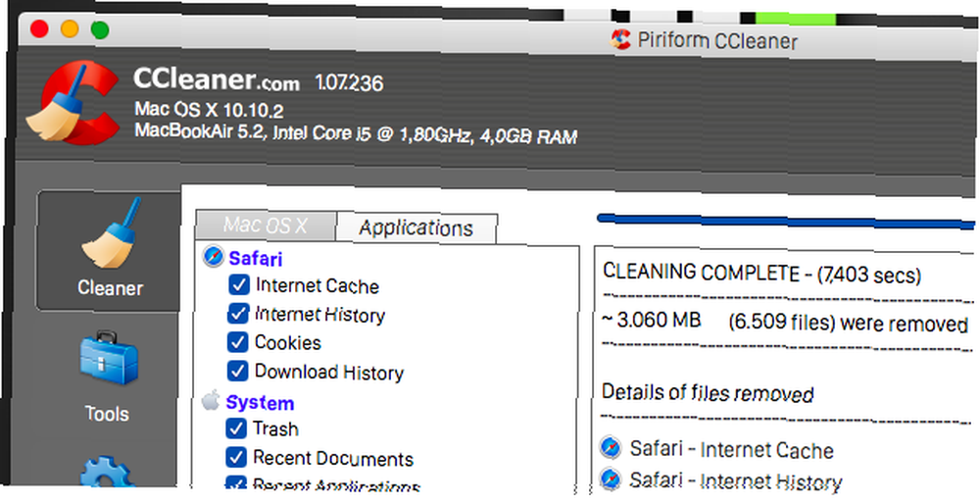
Task: Uncheck the Internet History checkbox
Action: (x=237, y=313)
